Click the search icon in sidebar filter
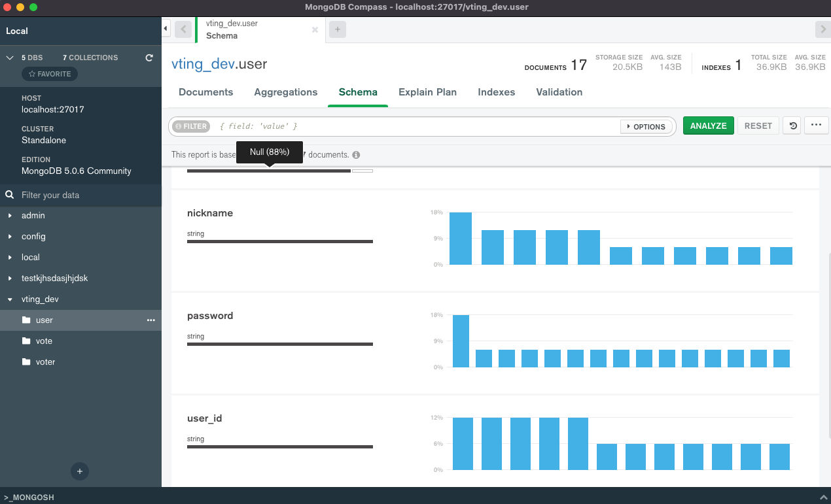 point(10,195)
